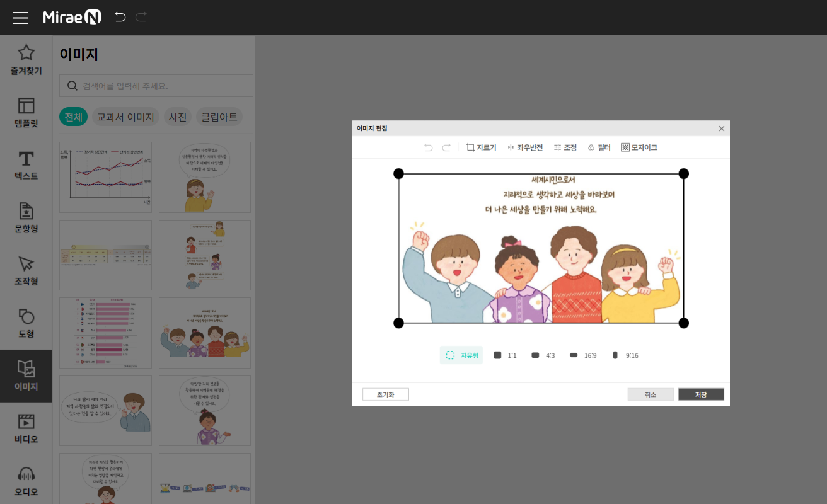Select the 모자이크 mosaic tool

coord(639,147)
